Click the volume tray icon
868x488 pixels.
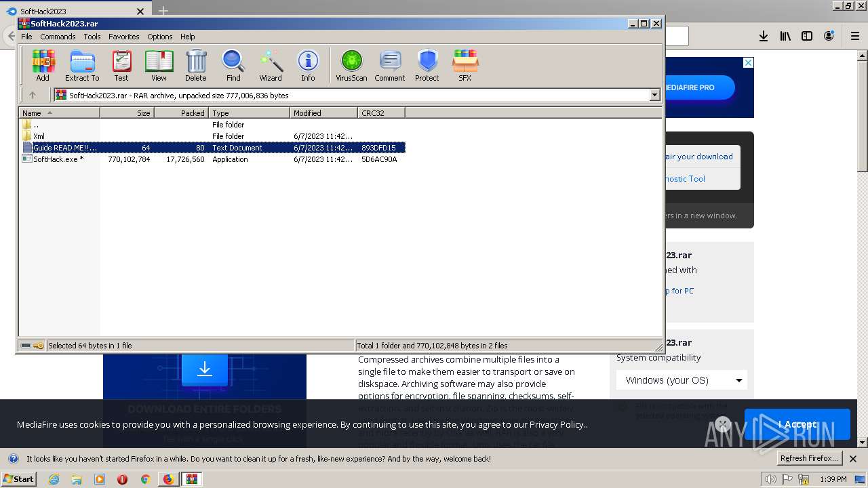pos(770,479)
